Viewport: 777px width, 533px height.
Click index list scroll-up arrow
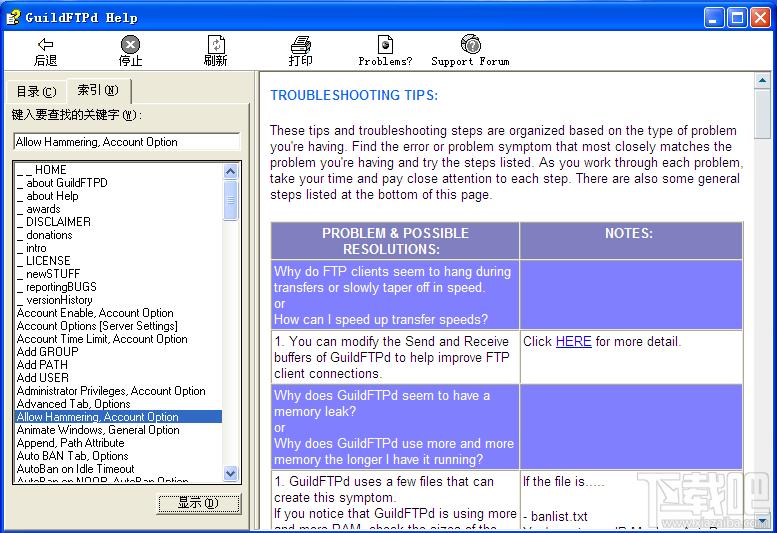[x=230, y=171]
